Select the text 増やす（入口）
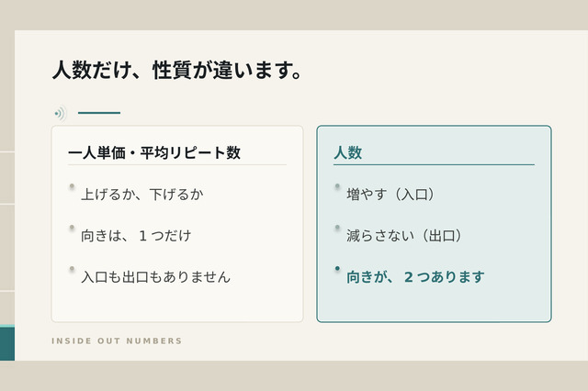The width and height of the screenshot is (588, 391). coord(390,195)
